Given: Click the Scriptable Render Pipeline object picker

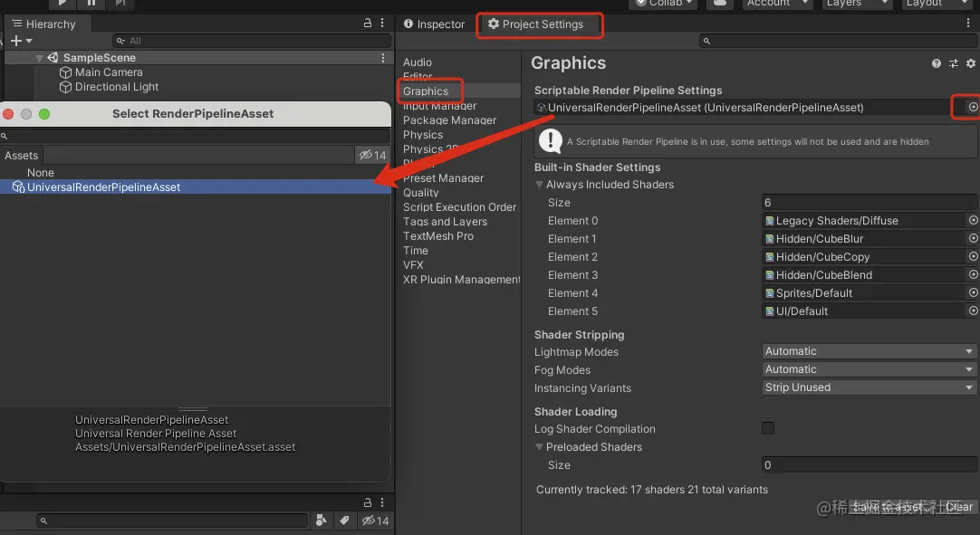Looking at the screenshot, I should [973, 107].
